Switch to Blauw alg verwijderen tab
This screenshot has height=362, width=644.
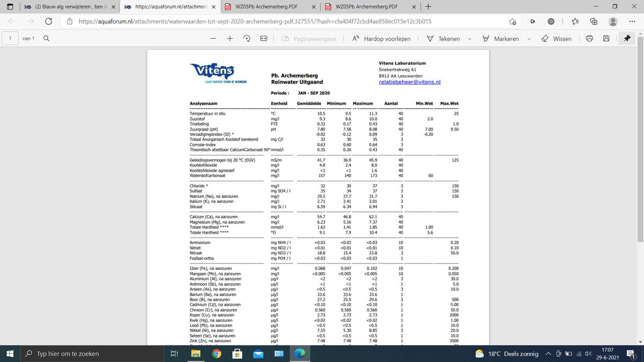point(68,7)
